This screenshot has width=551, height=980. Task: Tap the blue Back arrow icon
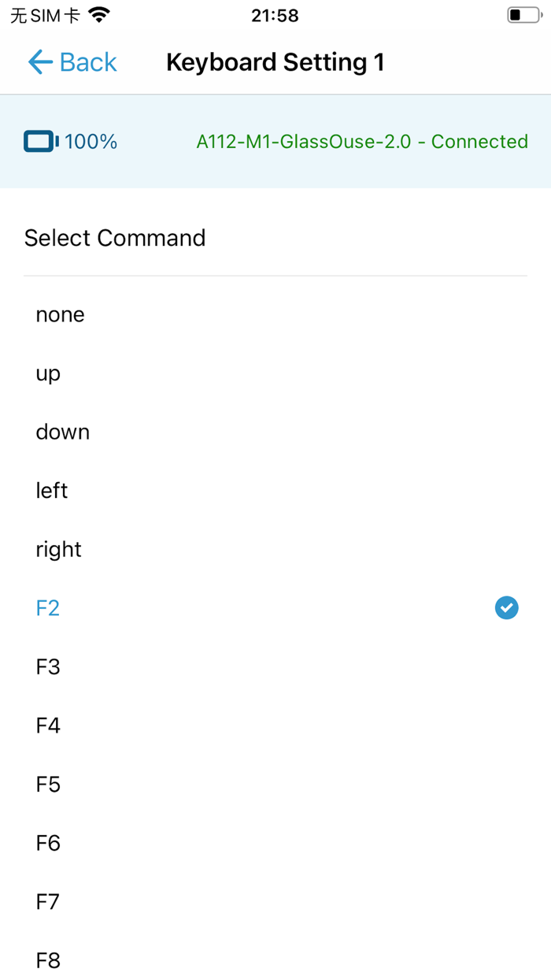(39, 62)
